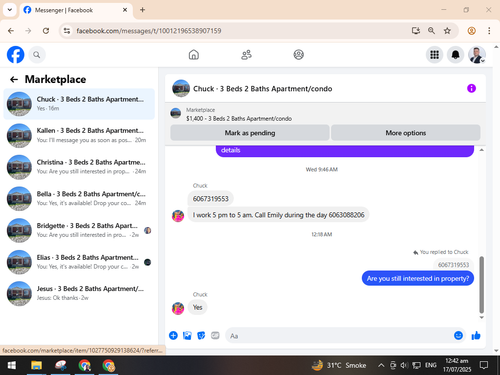
Task: Send a thumbs-up like
Action: (476, 335)
